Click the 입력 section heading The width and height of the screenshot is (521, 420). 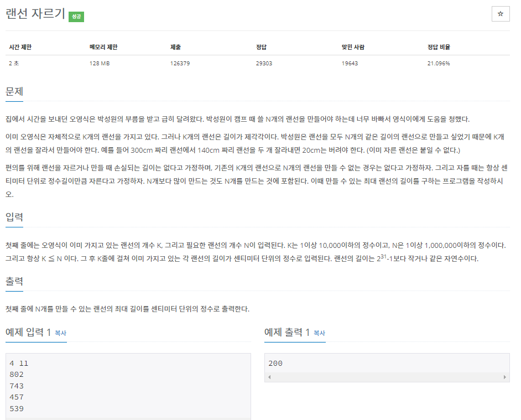(x=14, y=217)
